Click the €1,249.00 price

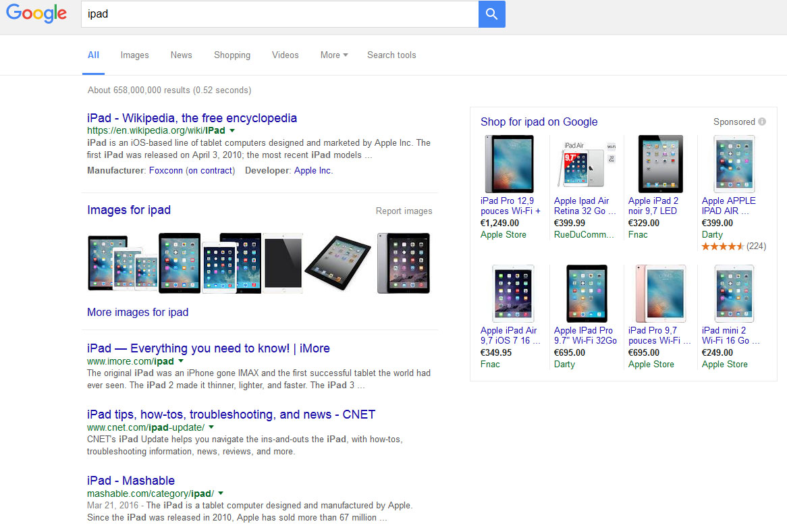pos(499,223)
